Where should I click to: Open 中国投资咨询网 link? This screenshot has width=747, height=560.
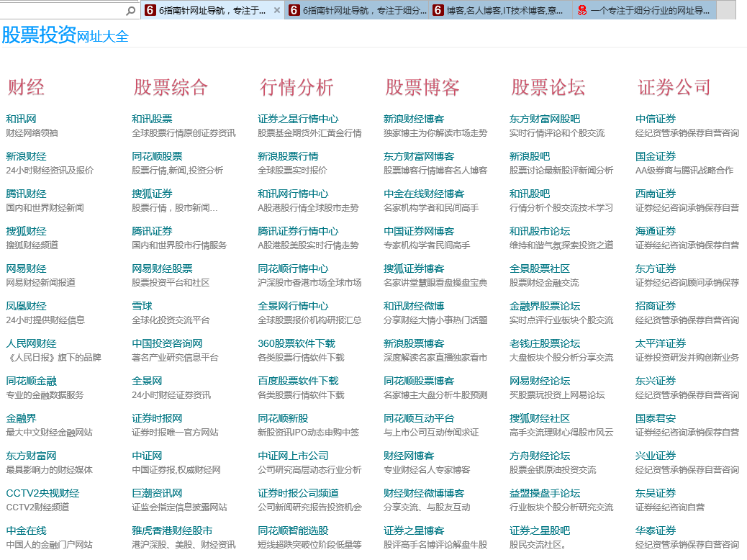click(167, 343)
